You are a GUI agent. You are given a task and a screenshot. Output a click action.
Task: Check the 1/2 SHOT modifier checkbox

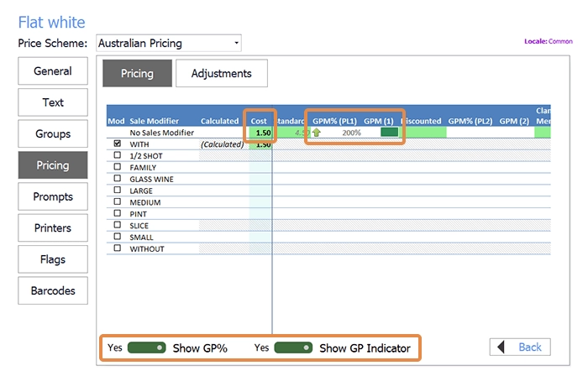tap(118, 155)
